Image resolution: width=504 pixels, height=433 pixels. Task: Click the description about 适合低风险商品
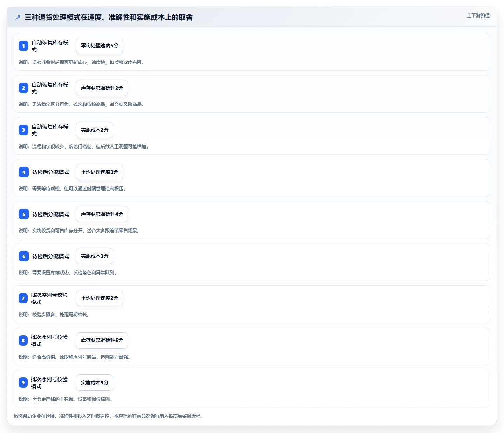coord(81,104)
